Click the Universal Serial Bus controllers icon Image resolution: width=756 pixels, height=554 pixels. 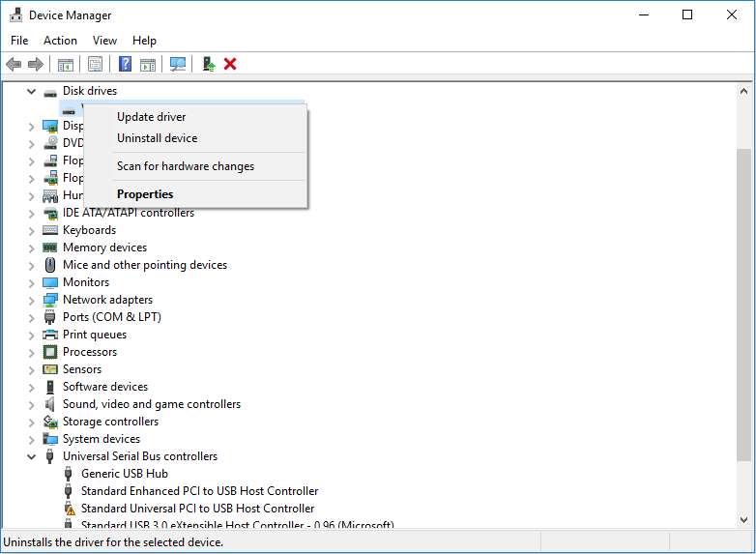click(49, 456)
